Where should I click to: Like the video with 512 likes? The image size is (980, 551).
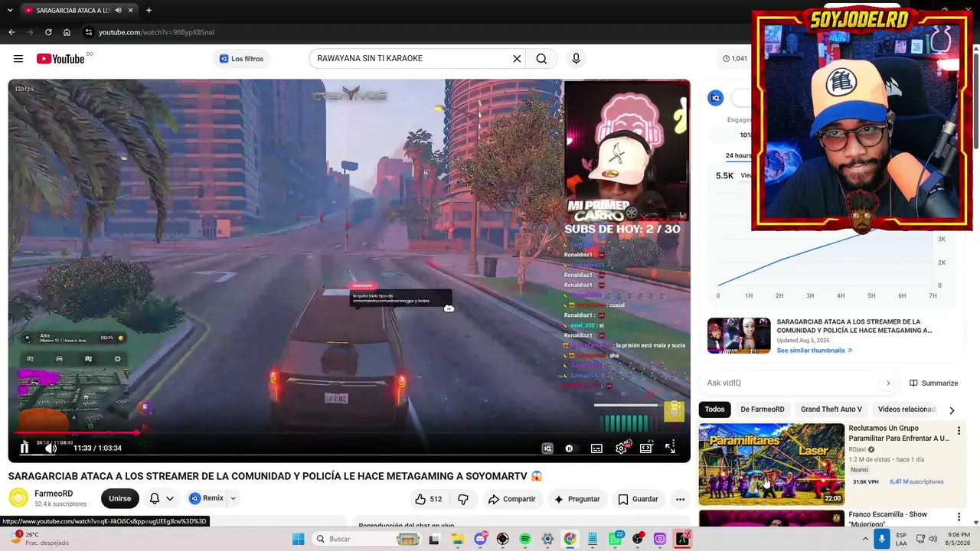429,499
